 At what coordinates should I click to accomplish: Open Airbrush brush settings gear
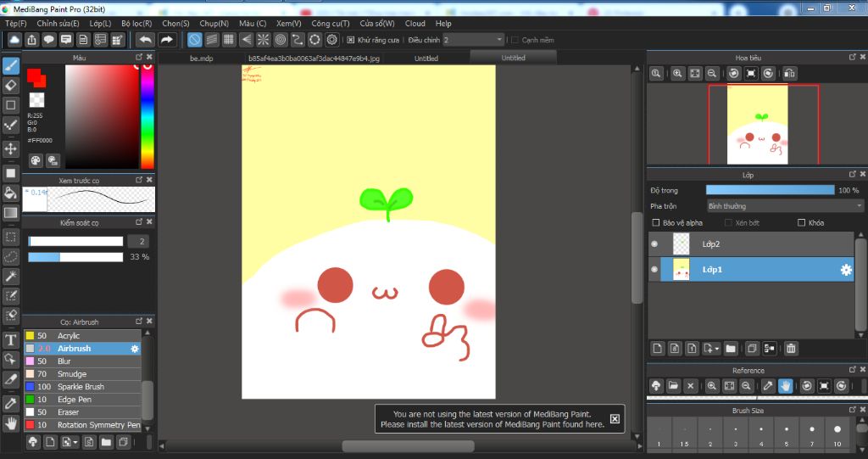(x=135, y=349)
